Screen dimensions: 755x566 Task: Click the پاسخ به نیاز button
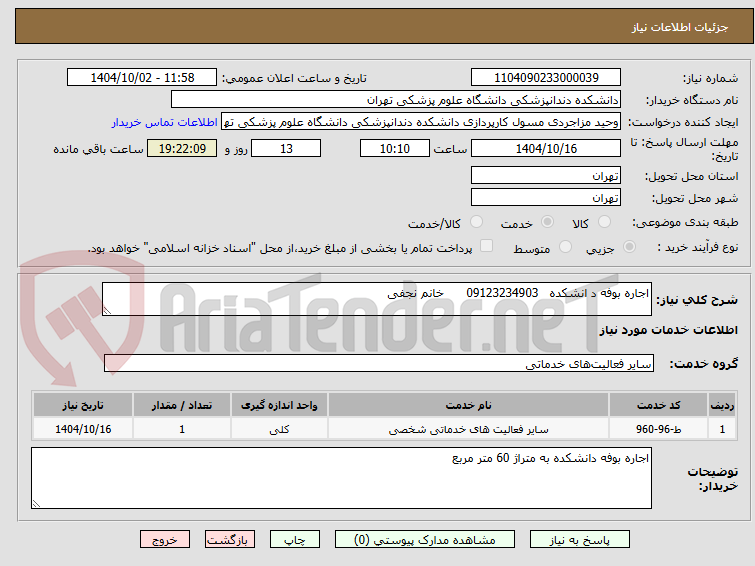click(x=580, y=540)
